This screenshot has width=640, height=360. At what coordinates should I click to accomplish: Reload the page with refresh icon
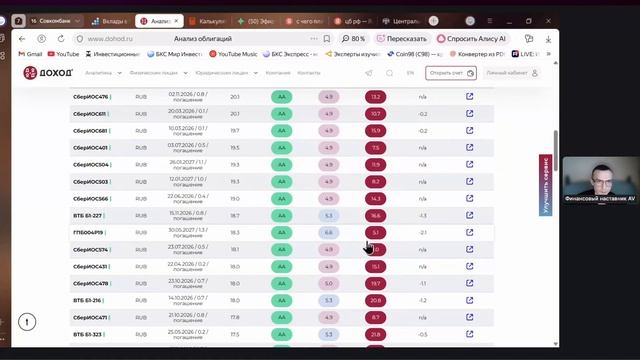(x=61, y=39)
